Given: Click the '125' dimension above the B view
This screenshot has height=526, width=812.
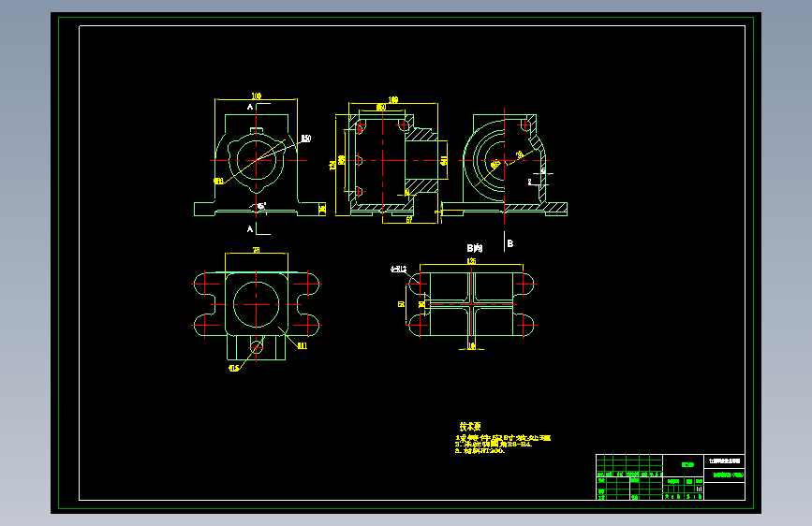Looking at the screenshot, I should pyautogui.click(x=471, y=261).
